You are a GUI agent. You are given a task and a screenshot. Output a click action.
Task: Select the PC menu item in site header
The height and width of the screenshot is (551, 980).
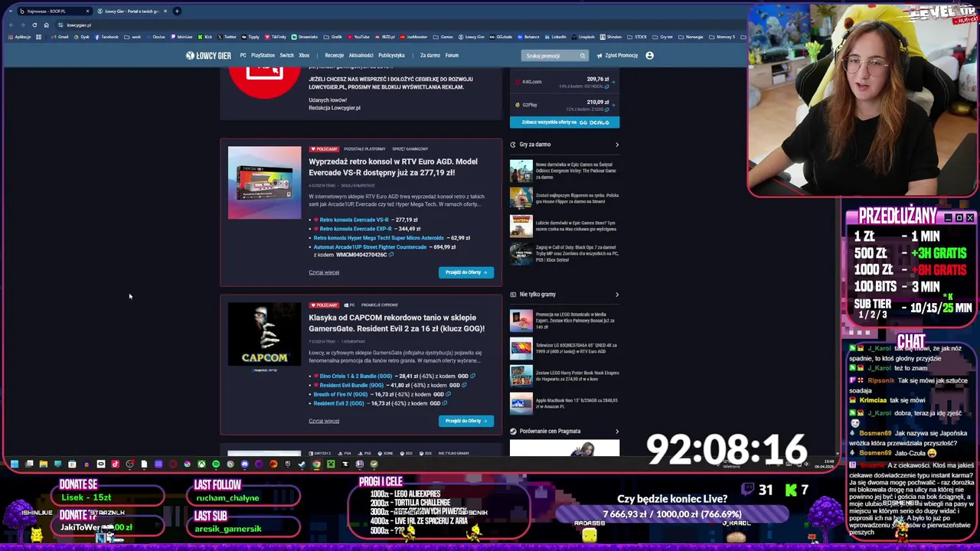pyautogui.click(x=243, y=55)
